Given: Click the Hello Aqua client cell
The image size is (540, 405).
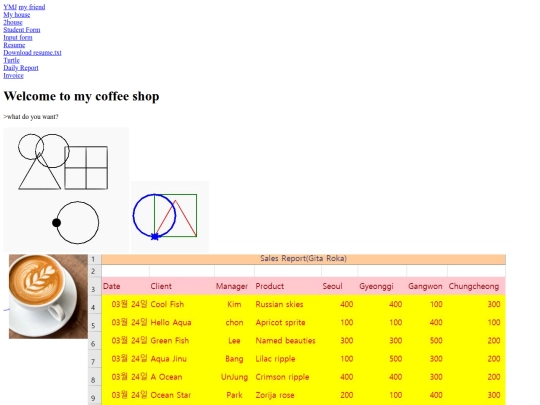Looking at the screenshot, I should [171, 322].
